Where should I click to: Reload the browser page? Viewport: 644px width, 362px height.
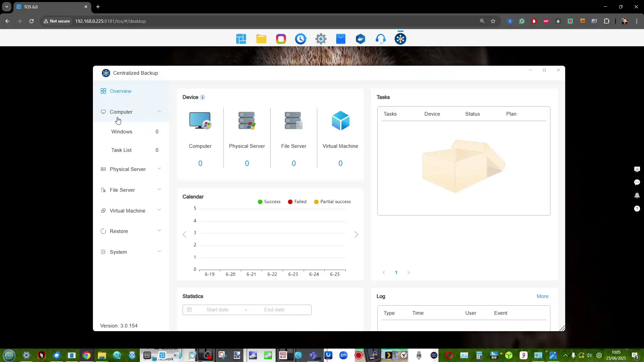click(x=32, y=21)
